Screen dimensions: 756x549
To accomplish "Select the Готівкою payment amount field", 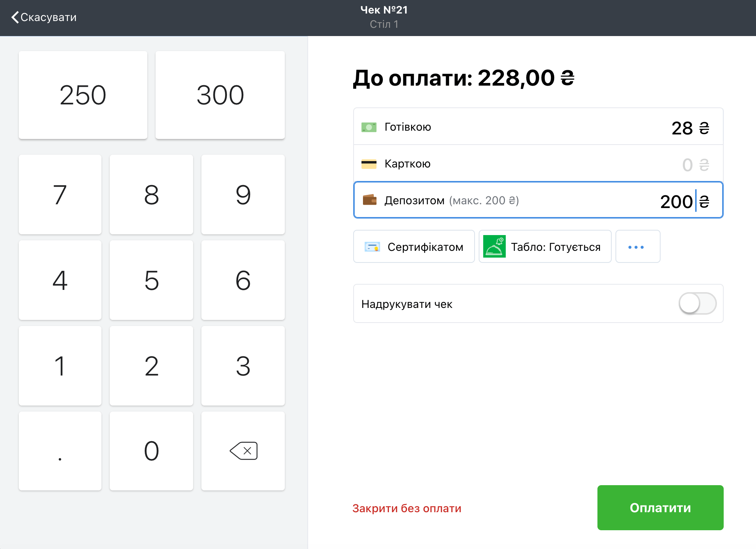I will click(x=682, y=128).
